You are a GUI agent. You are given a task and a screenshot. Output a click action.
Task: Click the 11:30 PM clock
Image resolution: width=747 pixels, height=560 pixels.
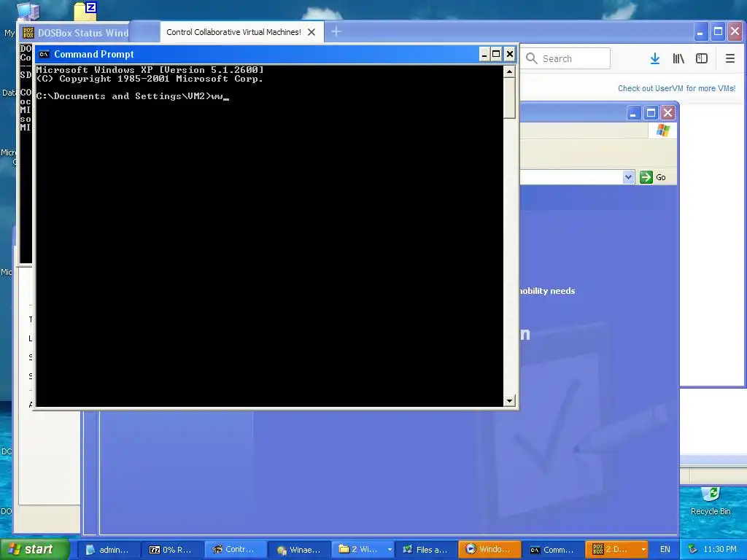720,550
